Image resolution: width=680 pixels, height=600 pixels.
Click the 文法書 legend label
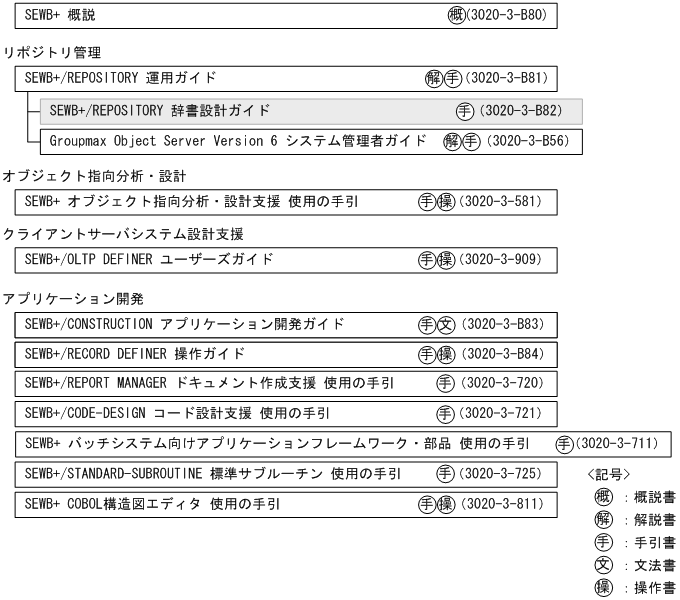pos(655,565)
